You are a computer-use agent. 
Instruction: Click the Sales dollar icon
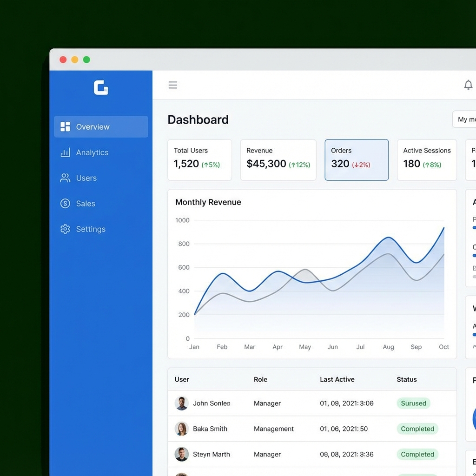65,204
